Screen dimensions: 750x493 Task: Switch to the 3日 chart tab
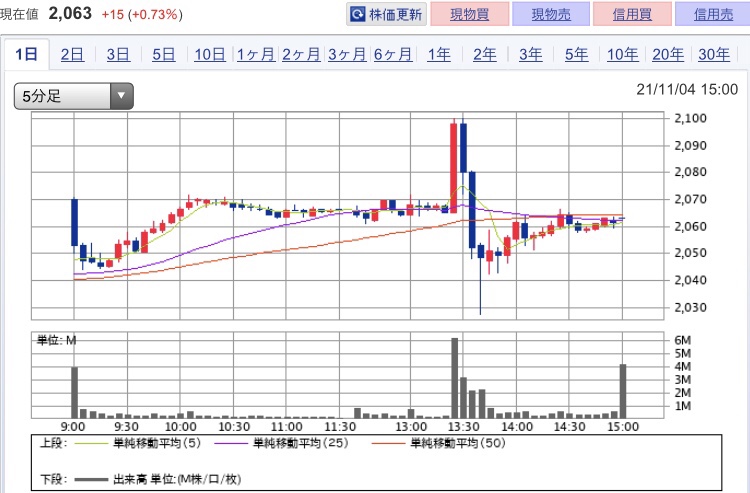coord(118,55)
